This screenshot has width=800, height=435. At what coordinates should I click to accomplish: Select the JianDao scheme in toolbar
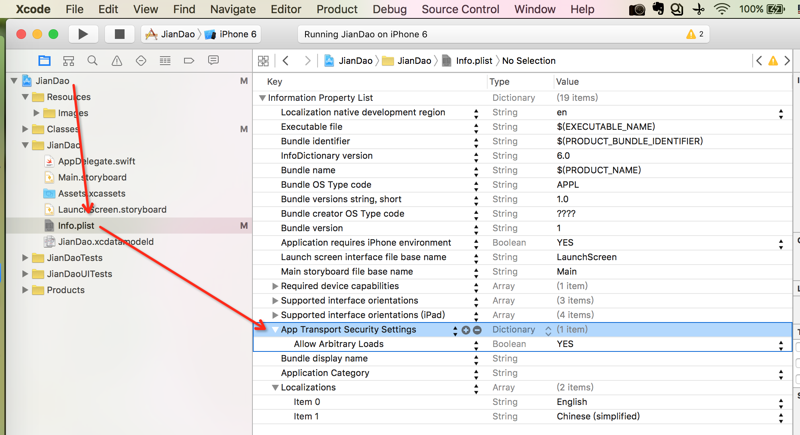[170, 34]
